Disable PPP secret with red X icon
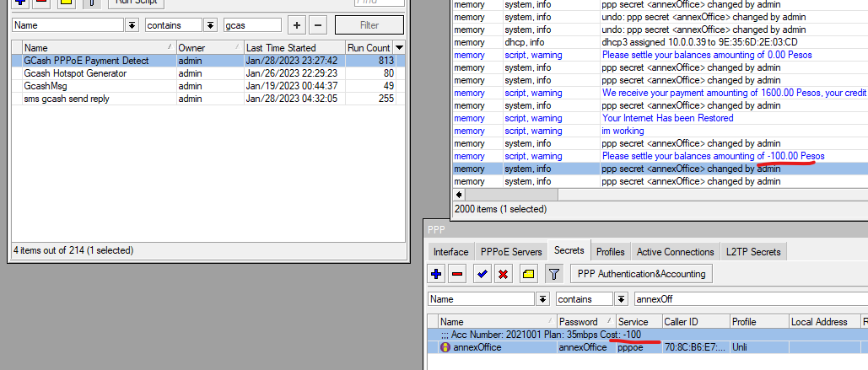This screenshot has width=868, height=370. click(503, 274)
